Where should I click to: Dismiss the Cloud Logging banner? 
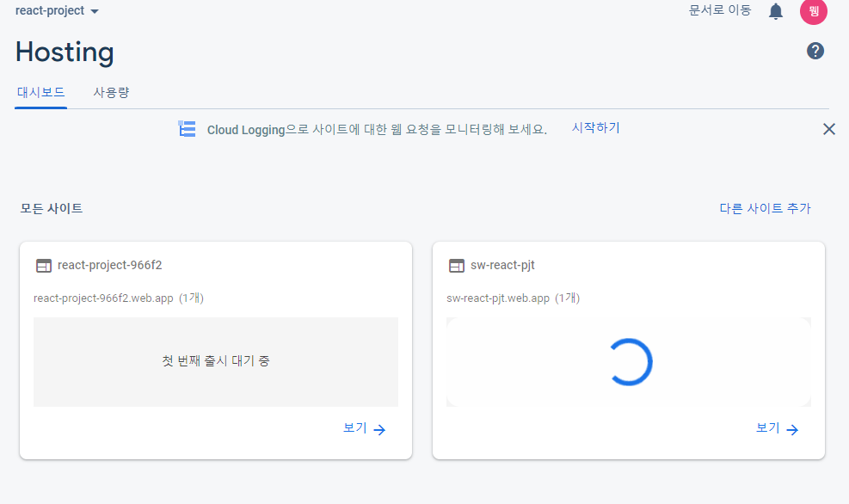[829, 129]
